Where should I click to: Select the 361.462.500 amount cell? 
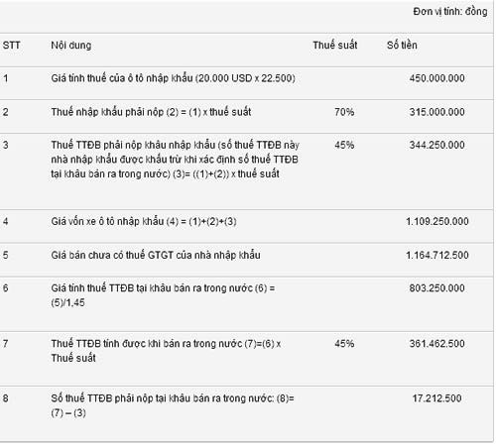pos(436,344)
